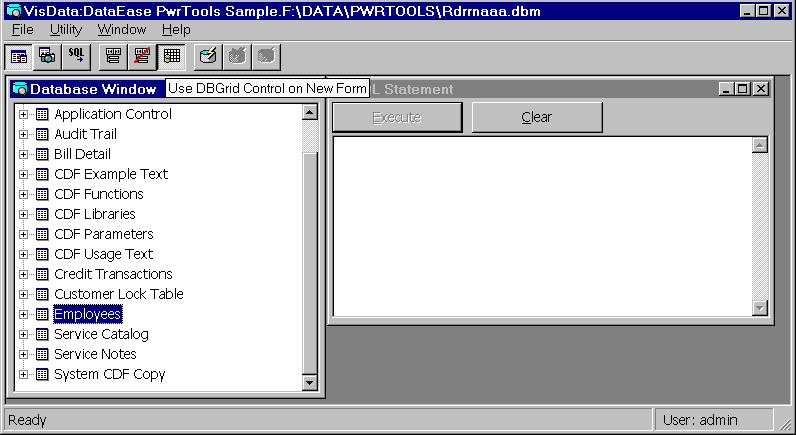Click the CDF Functions table icon
796x435 pixels.
tap(43, 194)
